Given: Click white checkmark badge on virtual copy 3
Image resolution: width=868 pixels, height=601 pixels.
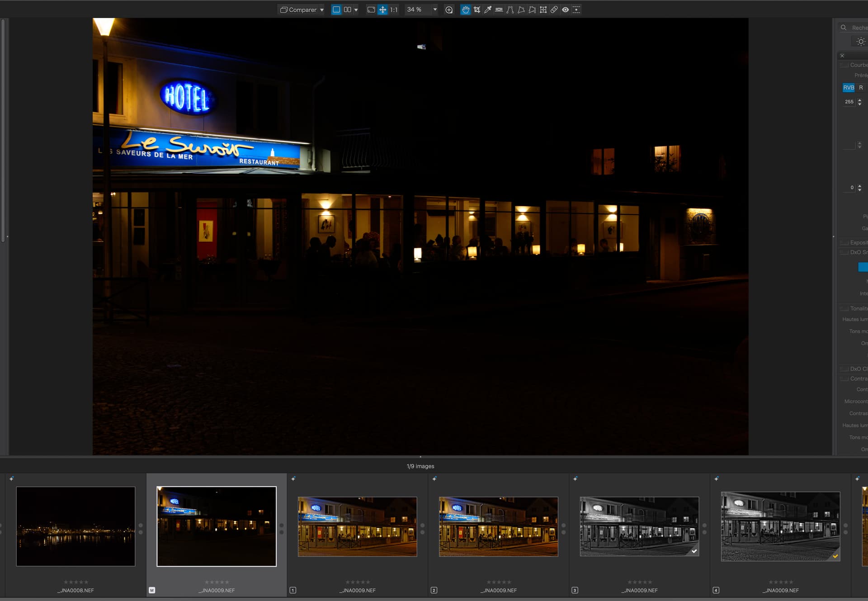Looking at the screenshot, I should pyautogui.click(x=694, y=551).
